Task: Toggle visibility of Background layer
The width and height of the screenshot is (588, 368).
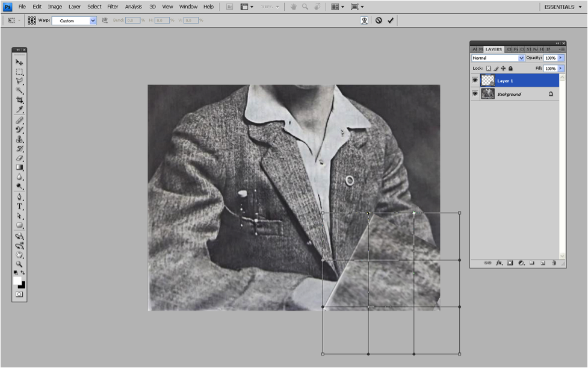Action: coord(475,94)
